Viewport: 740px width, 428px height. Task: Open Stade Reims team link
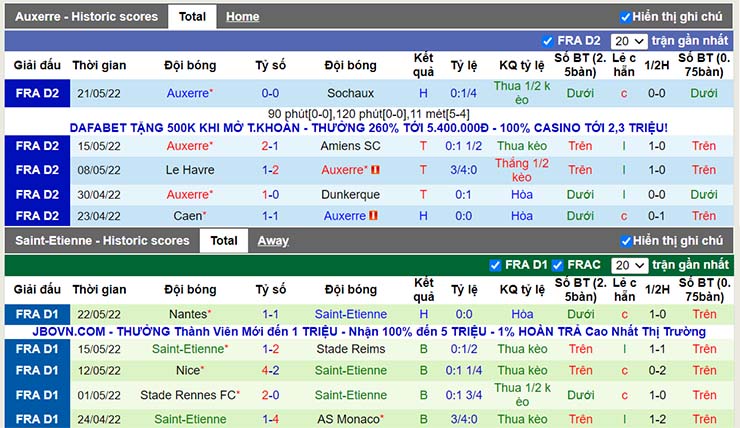(x=351, y=349)
